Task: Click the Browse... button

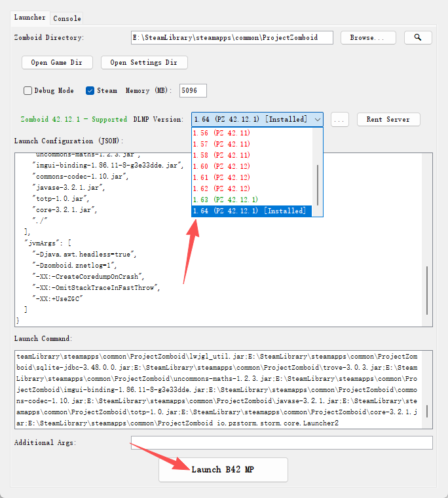Action: click(368, 37)
